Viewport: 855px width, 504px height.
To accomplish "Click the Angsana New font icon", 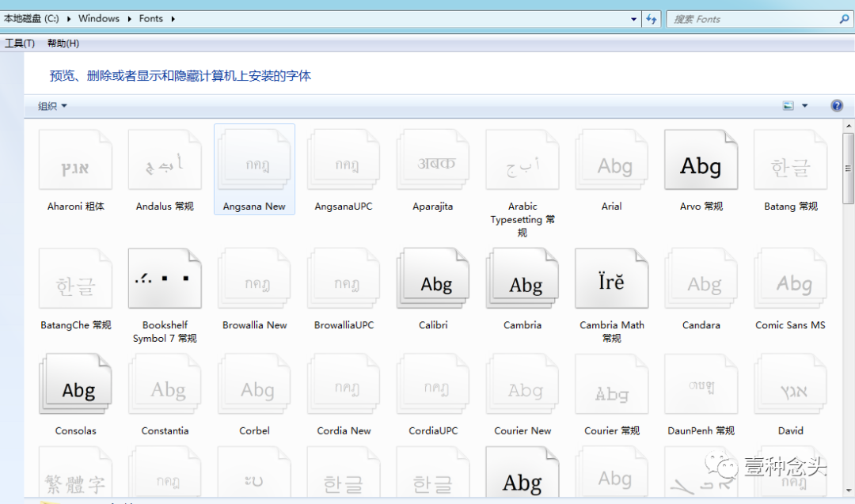I will (254, 160).
